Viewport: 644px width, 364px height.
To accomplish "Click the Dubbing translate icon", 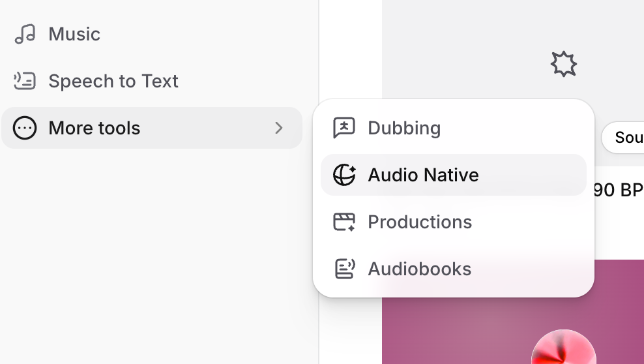I will click(344, 128).
